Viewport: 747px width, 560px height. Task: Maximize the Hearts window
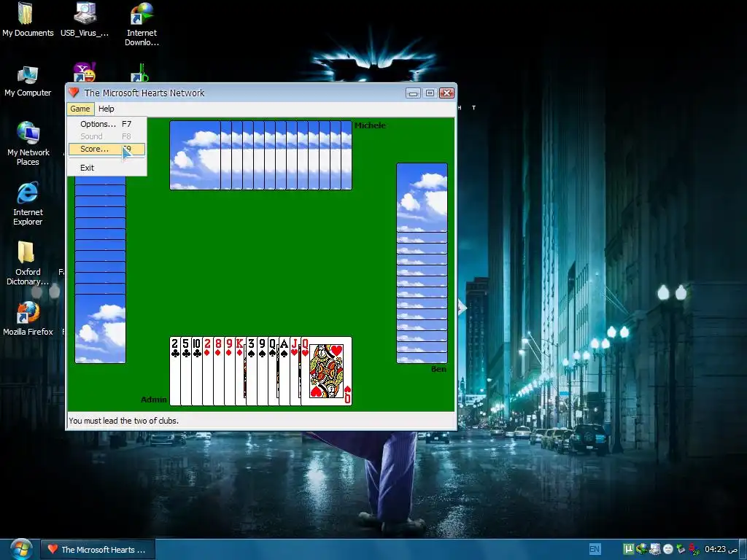[x=430, y=93]
